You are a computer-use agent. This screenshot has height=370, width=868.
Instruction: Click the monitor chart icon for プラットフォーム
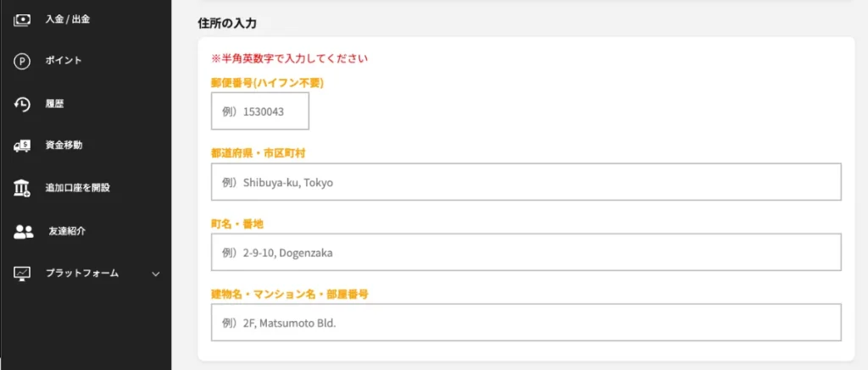[23, 273]
